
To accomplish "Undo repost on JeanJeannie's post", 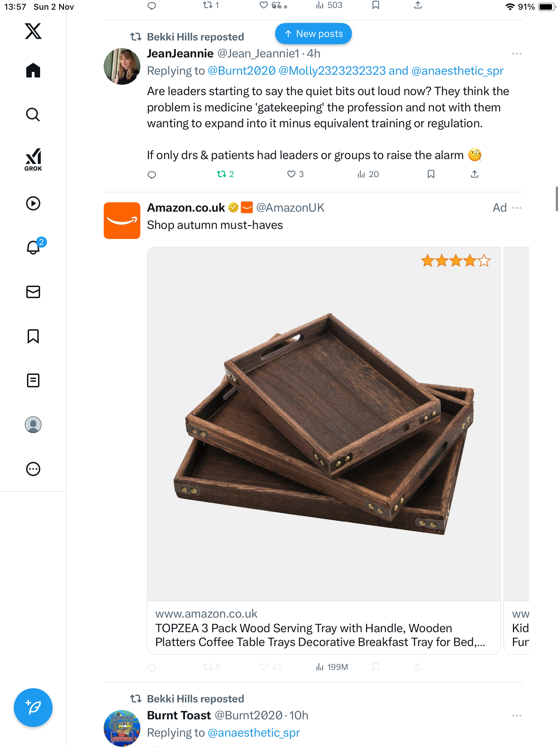I will coord(222,174).
